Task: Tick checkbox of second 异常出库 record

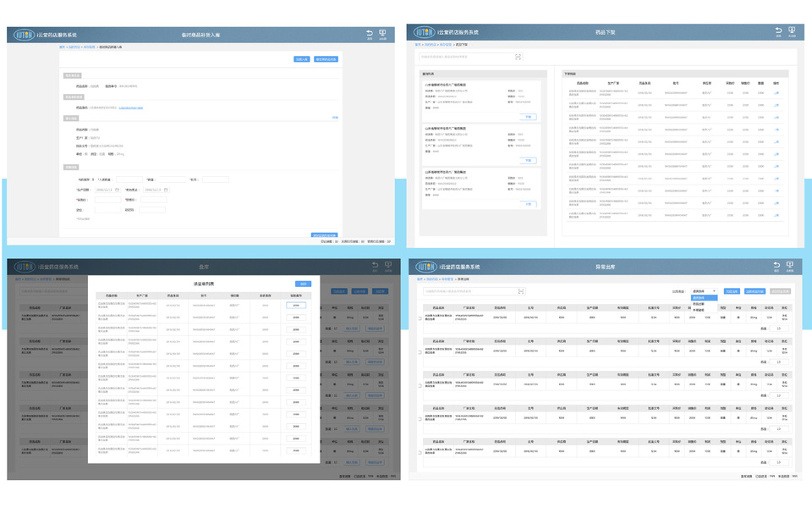Action: 420,352
